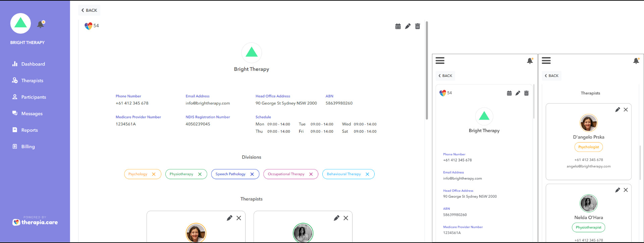
Task: Click the trash icon in the mobile profile view
Action: pos(526,93)
